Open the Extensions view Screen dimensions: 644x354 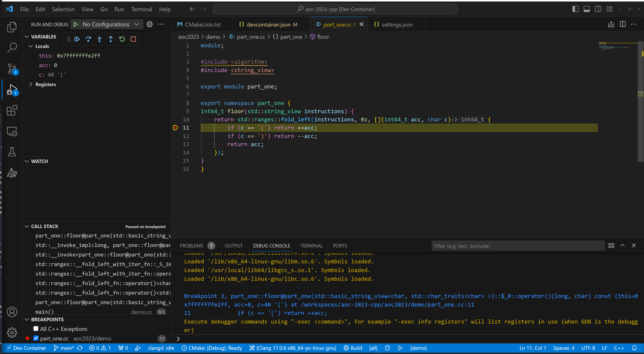pyautogui.click(x=12, y=110)
